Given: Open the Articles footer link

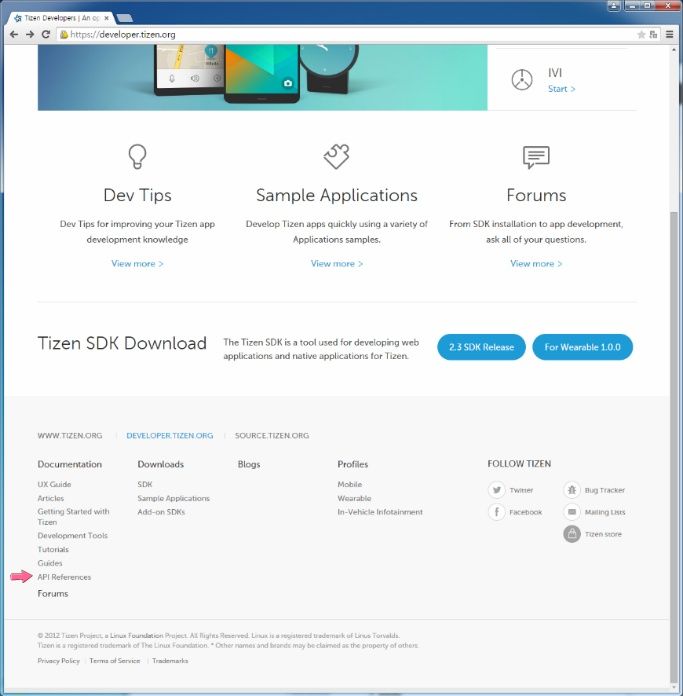Looking at the screenshot, I should tap(51, 498).
